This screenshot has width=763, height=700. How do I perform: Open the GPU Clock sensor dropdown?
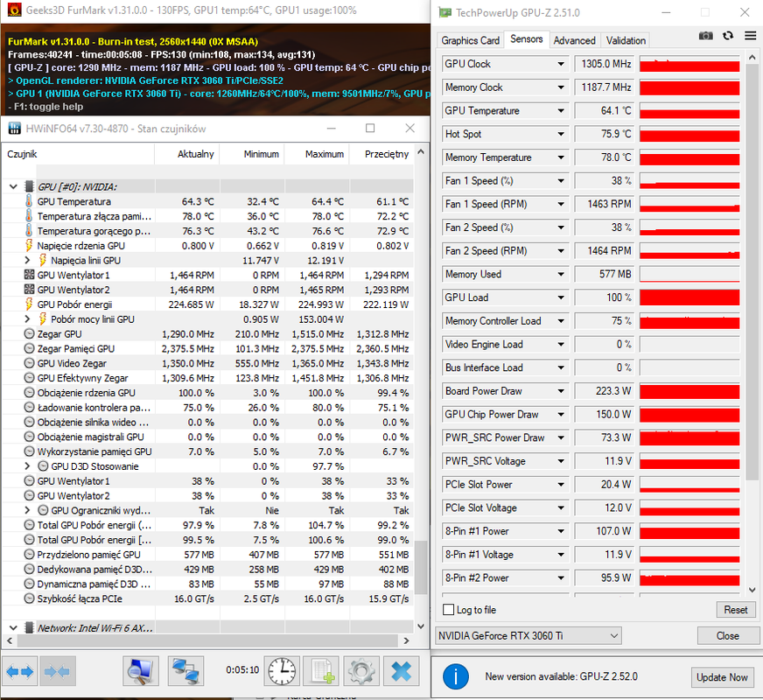point(561,64)
